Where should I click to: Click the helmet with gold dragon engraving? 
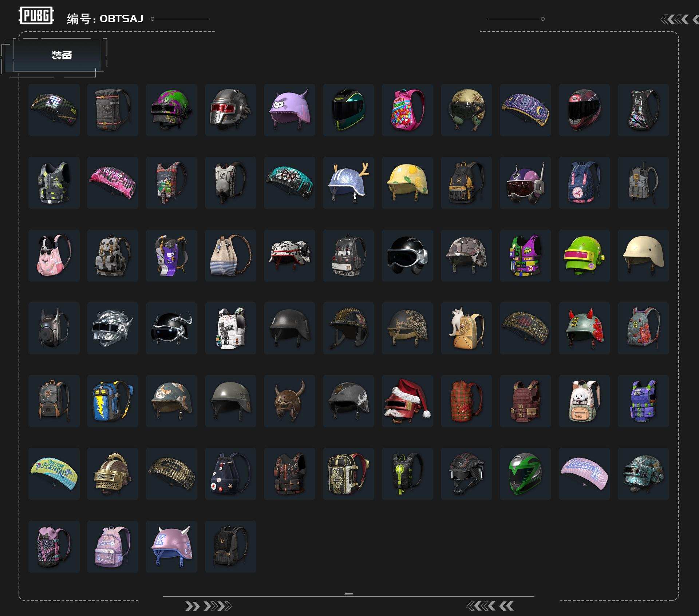pos(407,328)
